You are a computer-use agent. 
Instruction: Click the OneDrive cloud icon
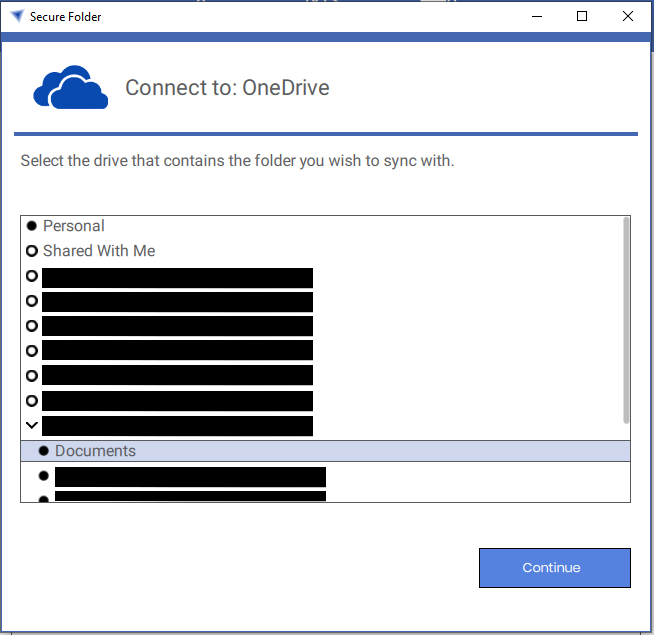71,88
